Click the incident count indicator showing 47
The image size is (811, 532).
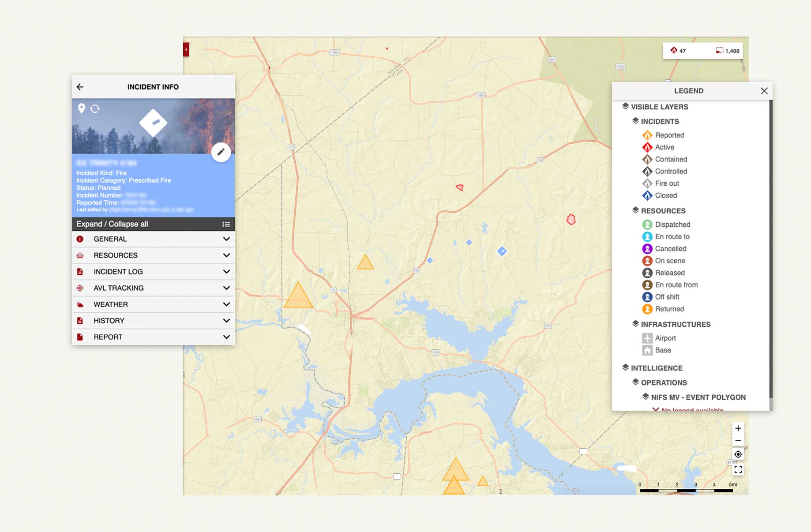678,51
